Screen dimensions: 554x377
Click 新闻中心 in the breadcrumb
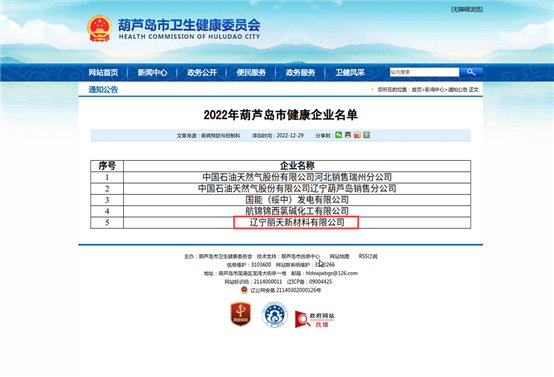tap(435, 90)
